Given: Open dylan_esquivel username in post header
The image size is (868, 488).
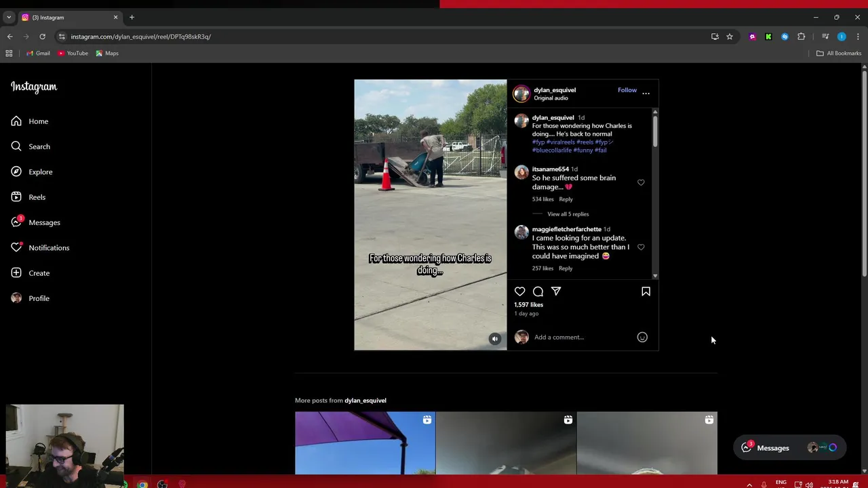Looking at the screenshot, I should [x=555, y=90].
